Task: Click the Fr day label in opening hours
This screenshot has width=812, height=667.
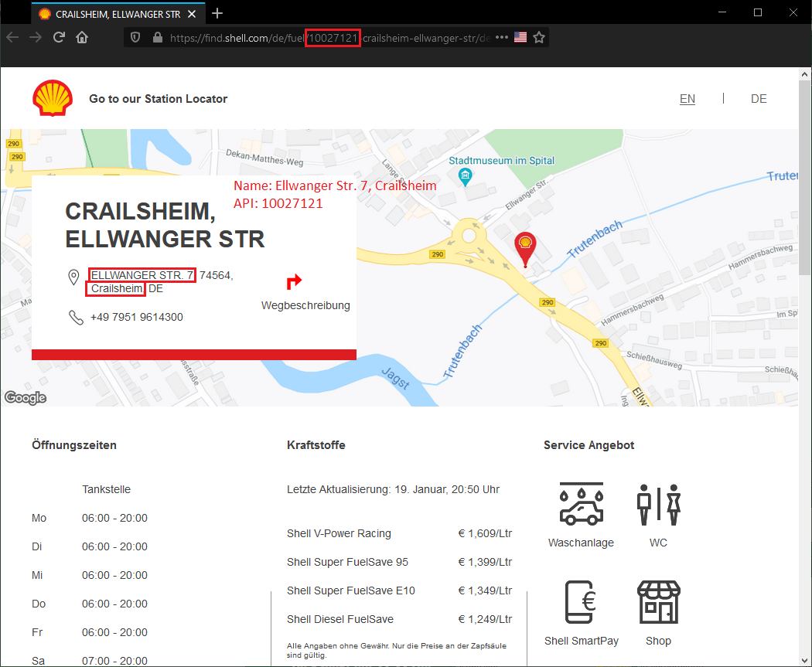Action: tap(37, 632)
